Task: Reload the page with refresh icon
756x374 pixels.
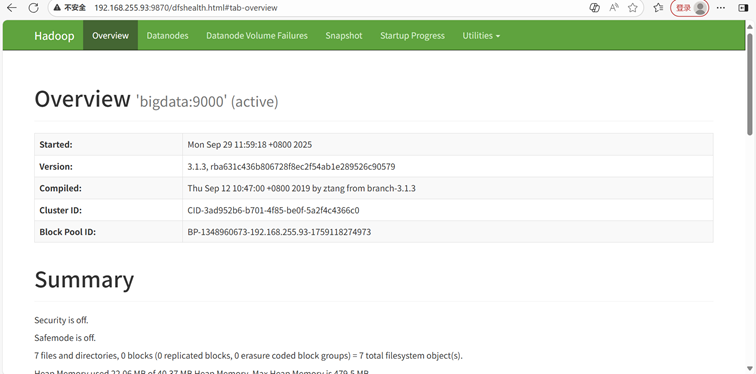Action: point(33,8)
